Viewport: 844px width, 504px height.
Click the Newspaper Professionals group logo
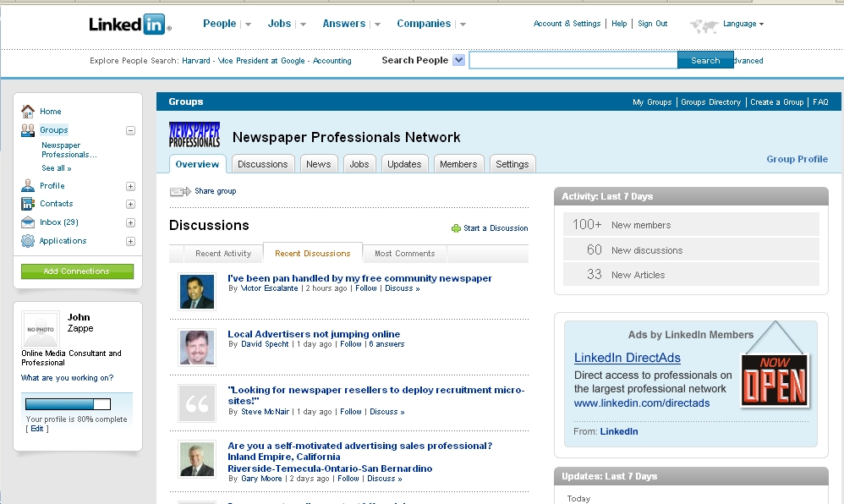point(195,135)
